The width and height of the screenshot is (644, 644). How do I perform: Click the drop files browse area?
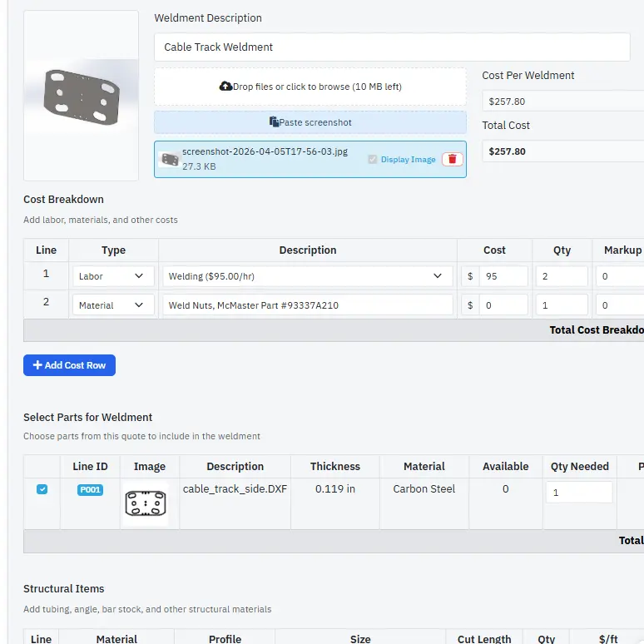click(310, 87)
